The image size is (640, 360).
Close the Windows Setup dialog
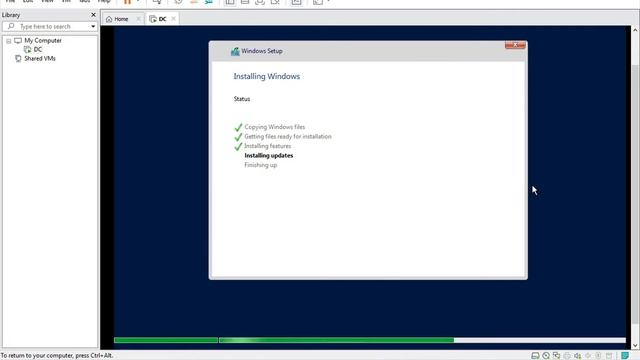(x=515, y=45)
